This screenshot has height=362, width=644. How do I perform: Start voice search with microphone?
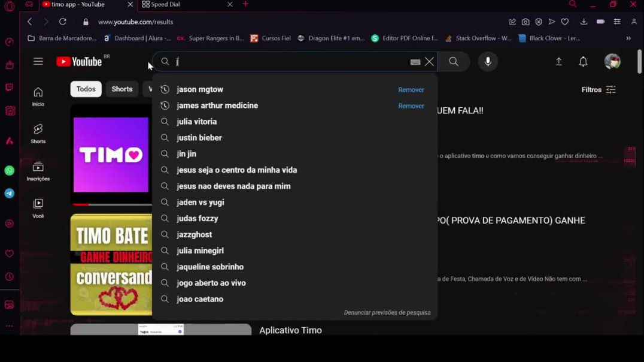point(488,62)
